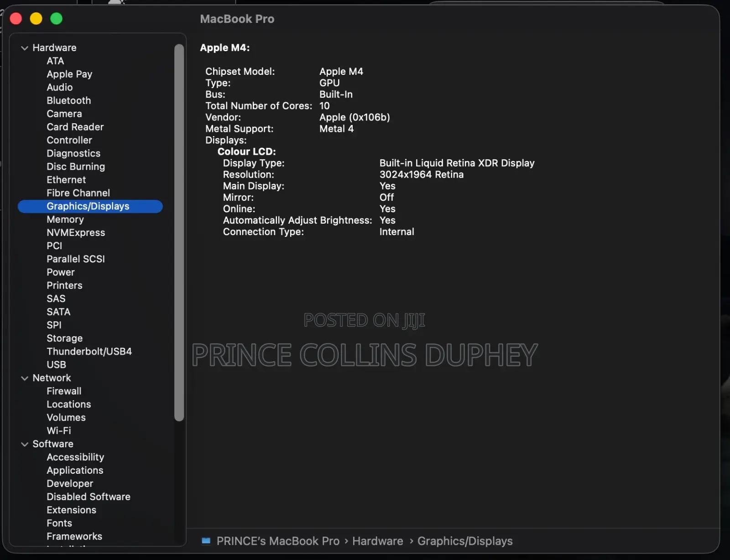Select ATA in the sidebar
The image size is (730, 560).
pyautogui.click(x=55, y=61)
